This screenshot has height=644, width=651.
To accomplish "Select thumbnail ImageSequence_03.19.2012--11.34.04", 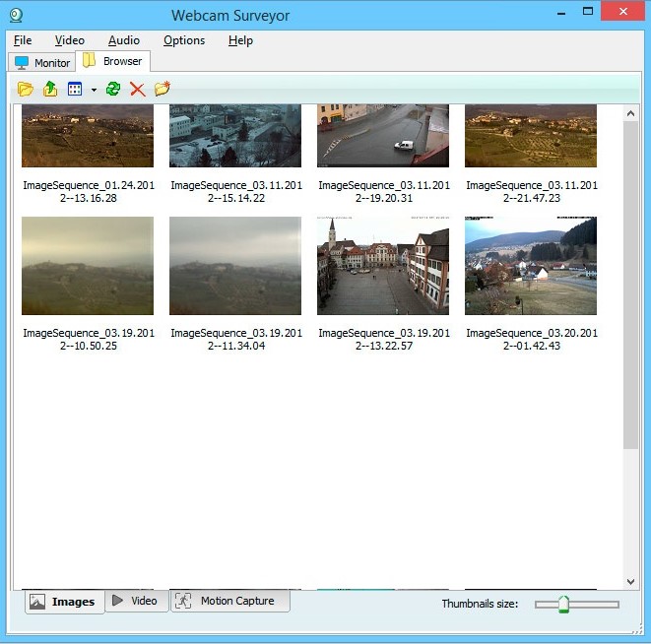I will pyautogui.click(x=235, y=266).
